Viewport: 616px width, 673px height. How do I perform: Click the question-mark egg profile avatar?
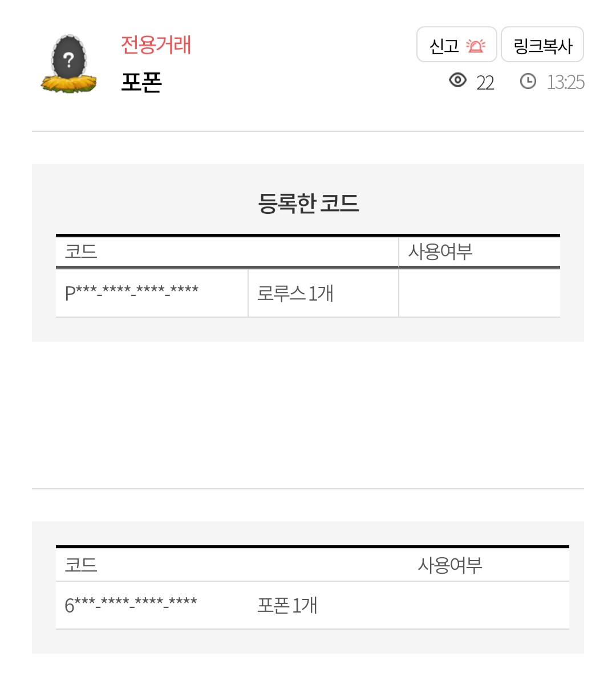(x=68, y=64)
